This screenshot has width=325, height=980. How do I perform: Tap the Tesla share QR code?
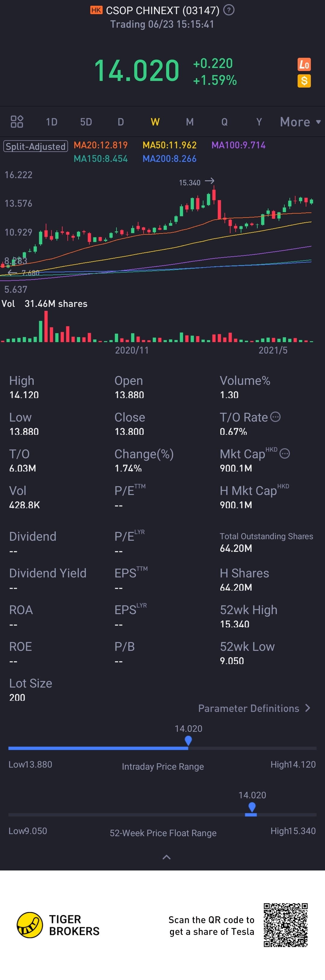285,925
